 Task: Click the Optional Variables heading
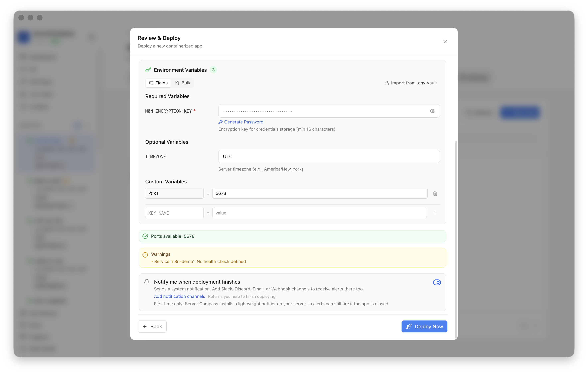click(167, 142)
